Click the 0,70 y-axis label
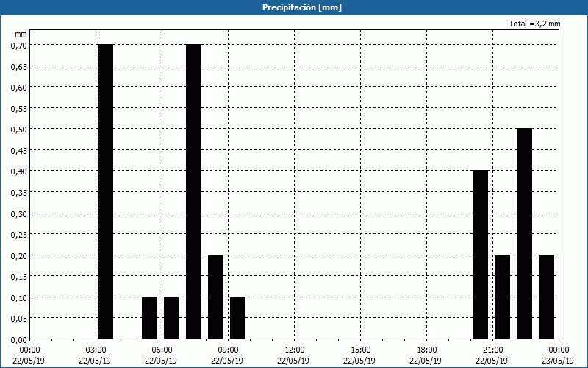 18,45
